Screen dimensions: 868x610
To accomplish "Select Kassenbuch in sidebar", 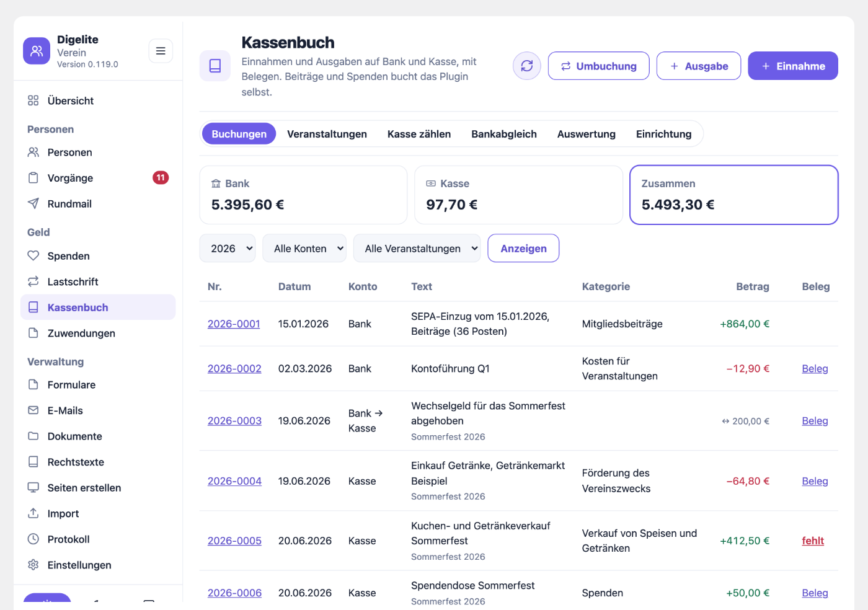I will click(98, 307).
